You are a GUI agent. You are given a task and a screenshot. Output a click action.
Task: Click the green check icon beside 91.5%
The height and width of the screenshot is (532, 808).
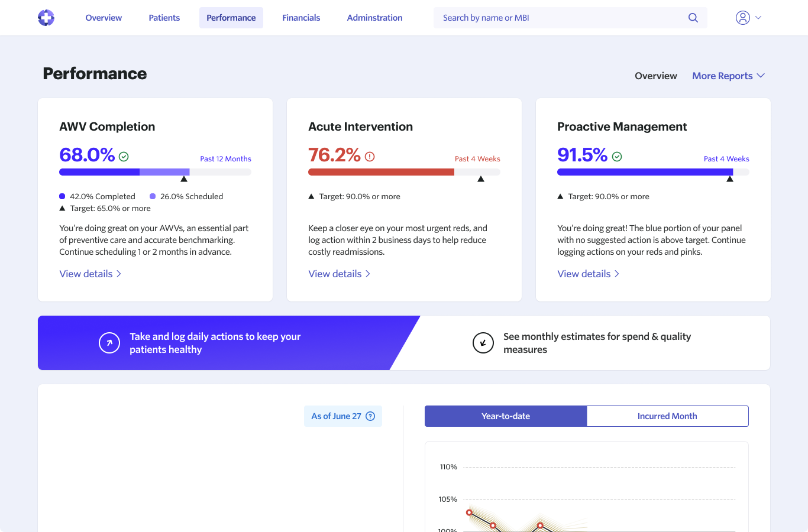tap(617, 157)
